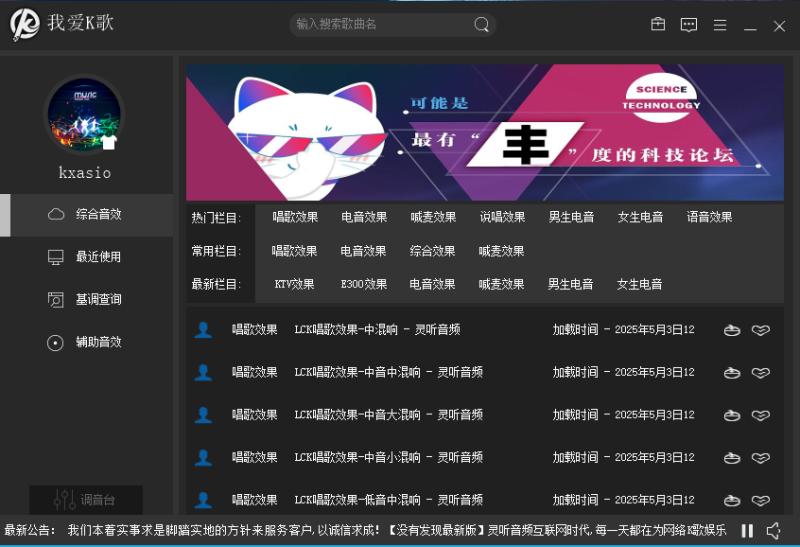
Task: Click the 我爱K歌 app logo
Action: (24, 23)
